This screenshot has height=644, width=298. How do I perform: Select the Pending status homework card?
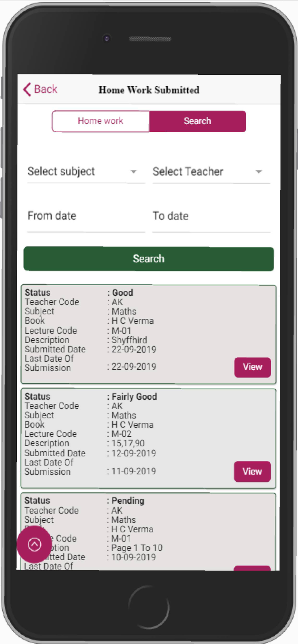148,531
